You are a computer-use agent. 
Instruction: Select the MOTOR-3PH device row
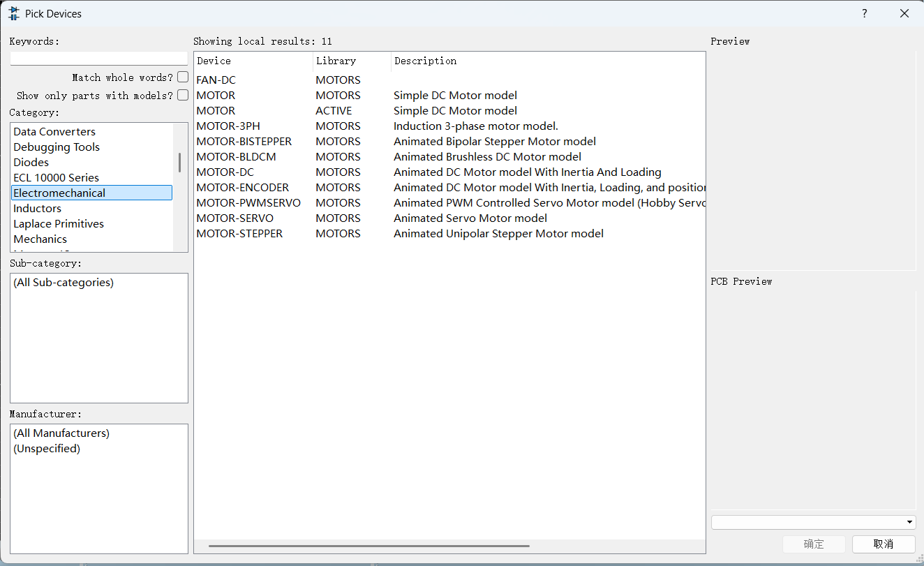pyautogui.click(x=449, y=126)
